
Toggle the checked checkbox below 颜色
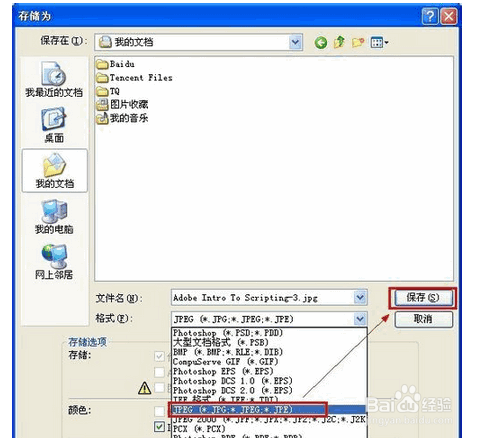[159, 426]
